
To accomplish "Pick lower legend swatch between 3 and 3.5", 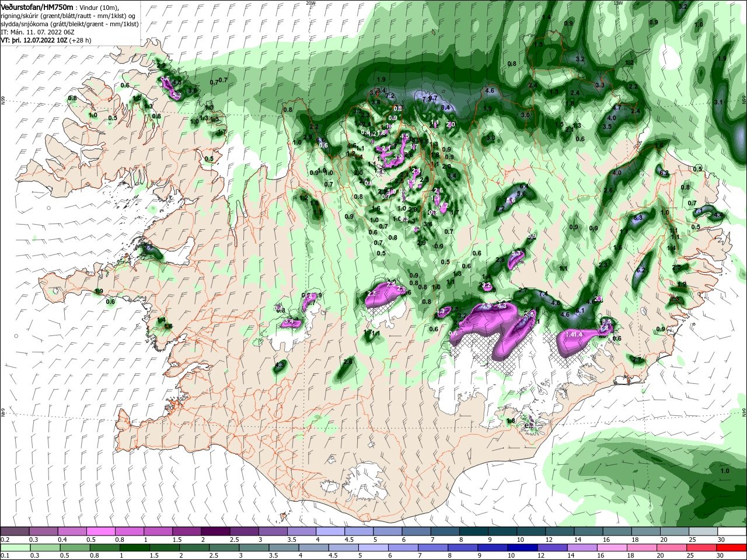I will click(x=254, y=547).
